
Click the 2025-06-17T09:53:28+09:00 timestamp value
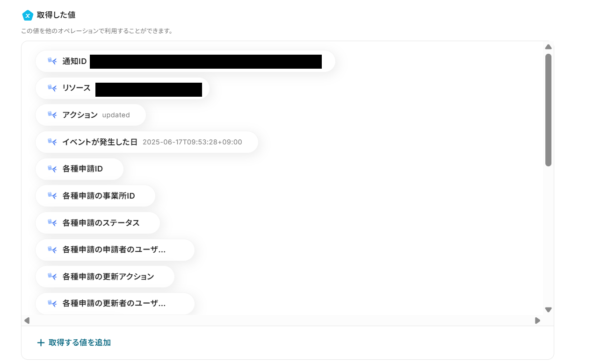click(x=192, y=142)
